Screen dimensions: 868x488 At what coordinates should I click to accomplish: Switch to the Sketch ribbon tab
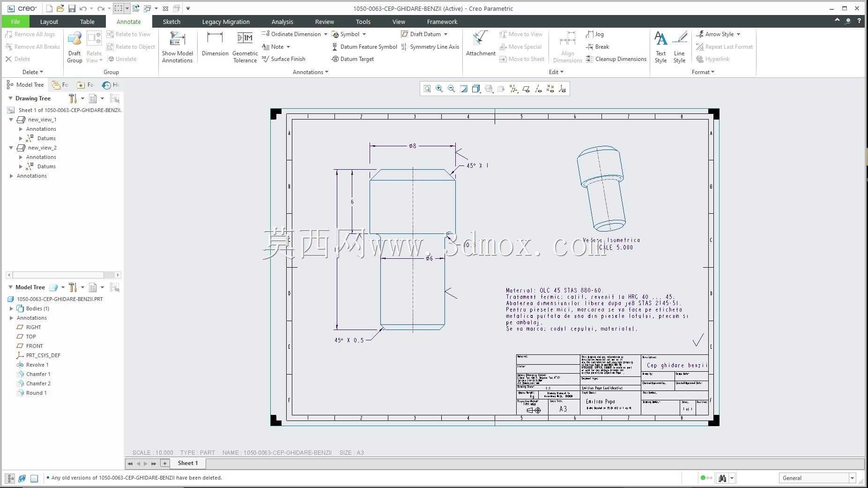click(171, 22)
